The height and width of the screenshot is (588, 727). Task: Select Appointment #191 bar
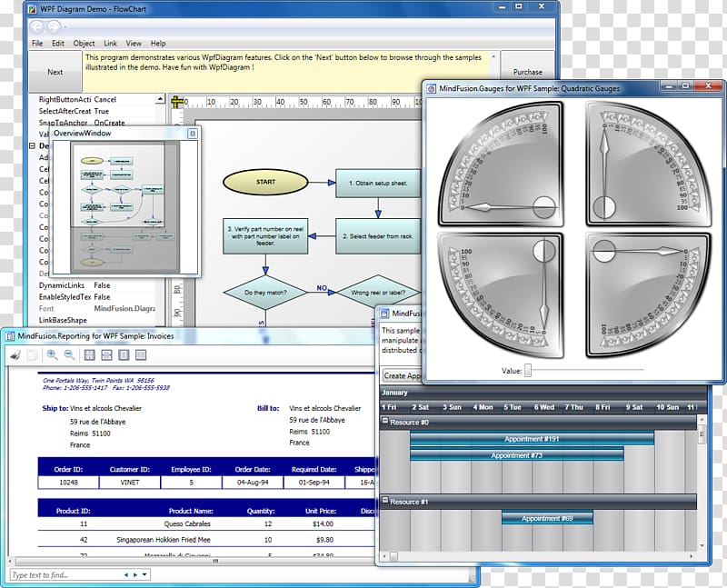pos(532,439)
